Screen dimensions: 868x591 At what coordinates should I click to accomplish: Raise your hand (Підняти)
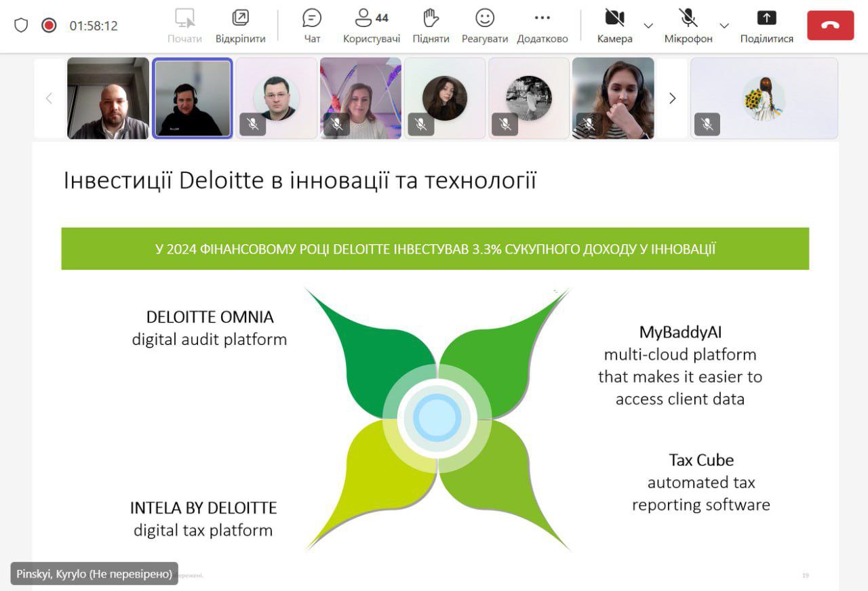tap(431, 26)
